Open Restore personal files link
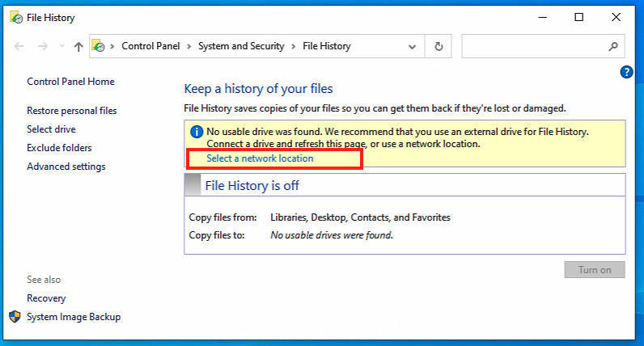 (x=72, y=111)
